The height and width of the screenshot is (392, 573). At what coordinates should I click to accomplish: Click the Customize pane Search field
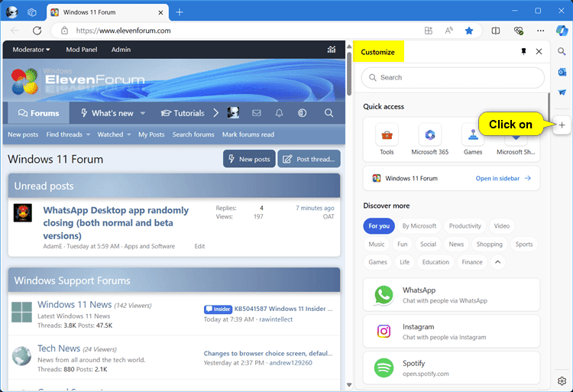click(453, 77)
